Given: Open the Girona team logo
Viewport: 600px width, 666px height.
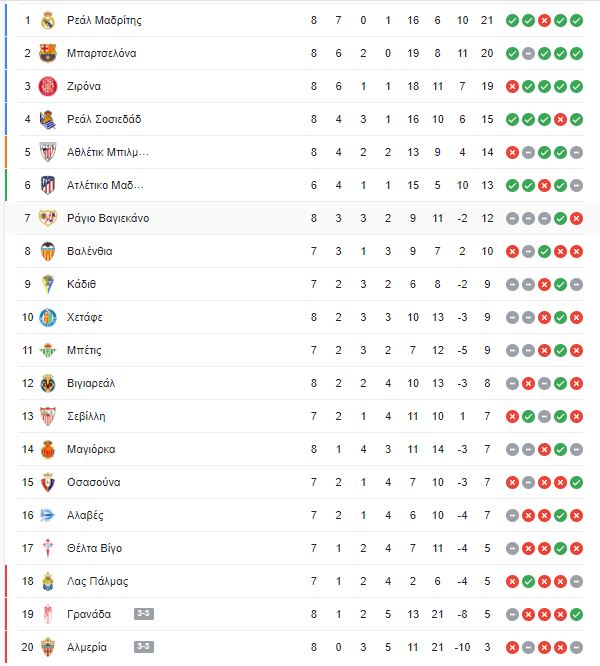Looking at the screenshot, I should [48, 86].
